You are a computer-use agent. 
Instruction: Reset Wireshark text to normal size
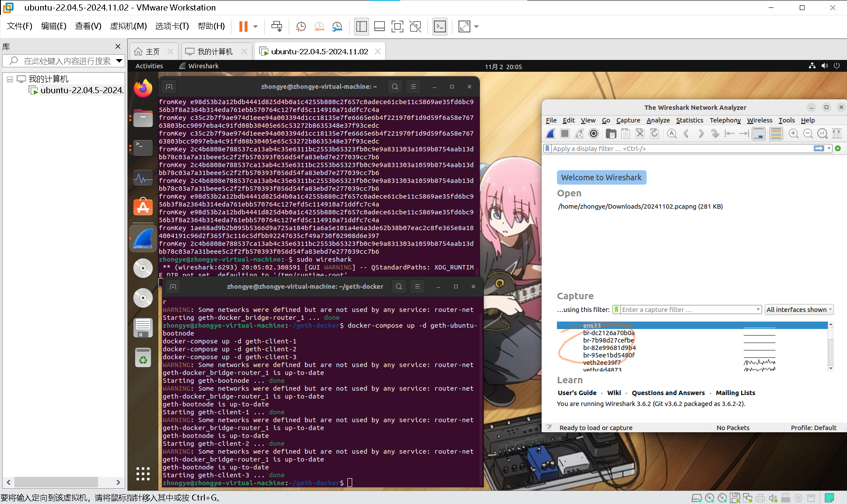coord(822,133)
